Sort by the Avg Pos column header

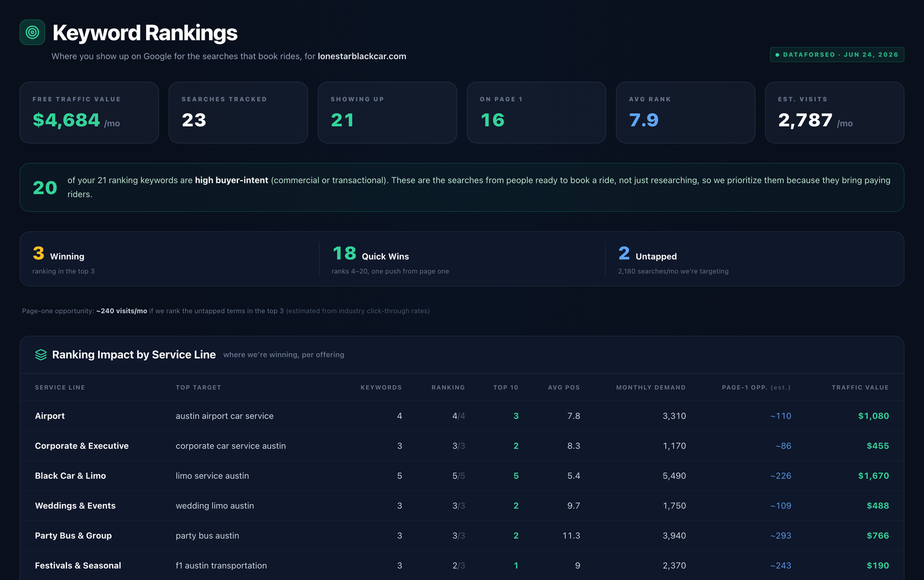pyautogui.click(x=564, y=387)
